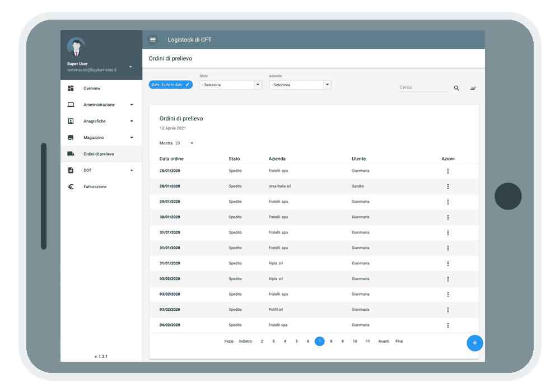Click Ursa Italia srl company cell

279,186
